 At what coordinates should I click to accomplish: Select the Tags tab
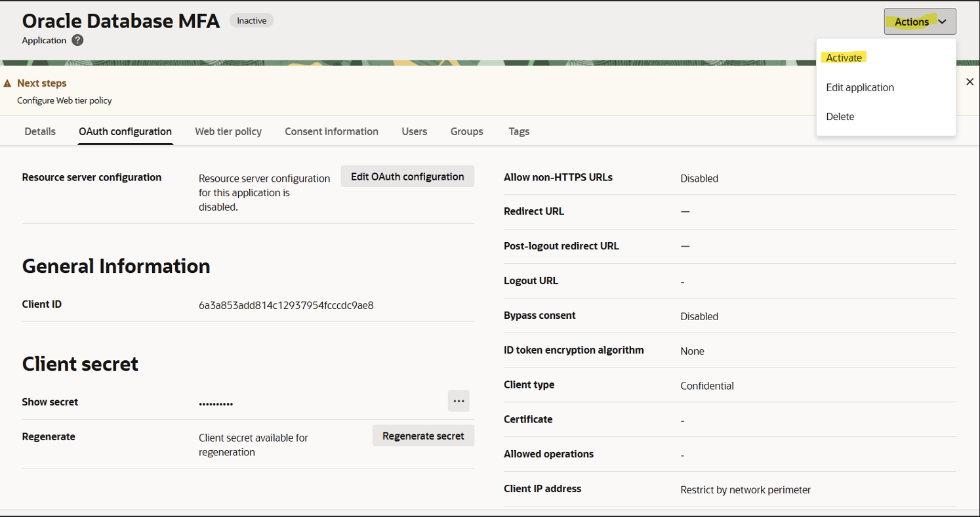518,131
